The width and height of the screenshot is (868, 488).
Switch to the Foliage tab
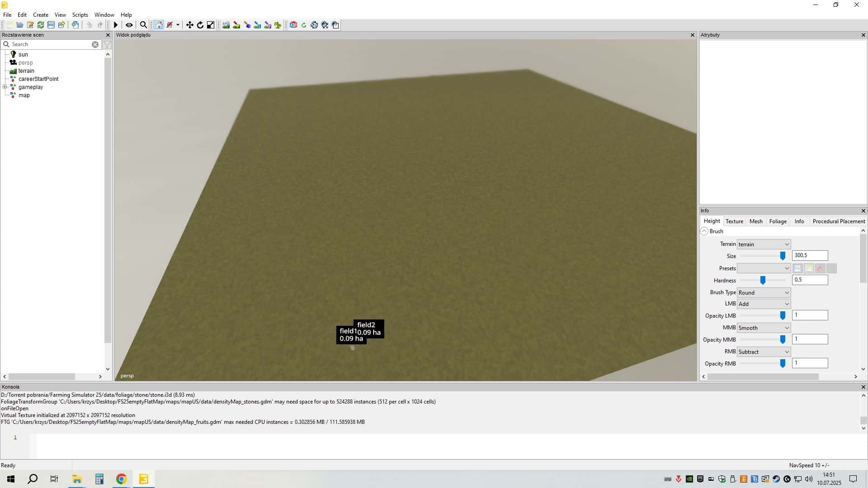point(778,221)
